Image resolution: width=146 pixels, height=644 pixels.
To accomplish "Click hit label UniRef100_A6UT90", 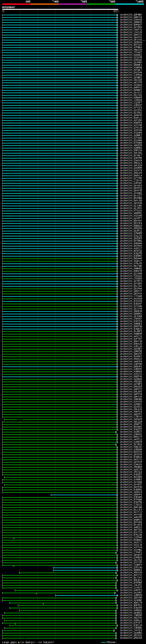I will 131,618.
